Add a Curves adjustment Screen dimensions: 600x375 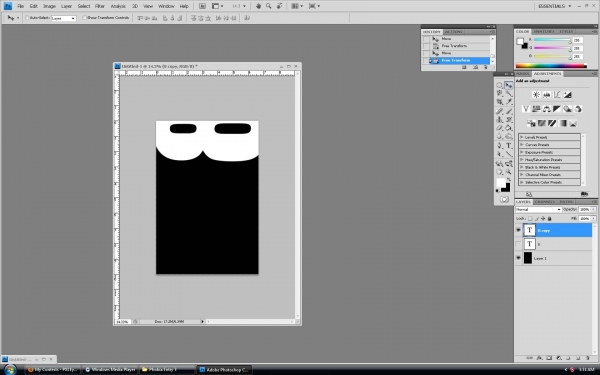(557, 95)
